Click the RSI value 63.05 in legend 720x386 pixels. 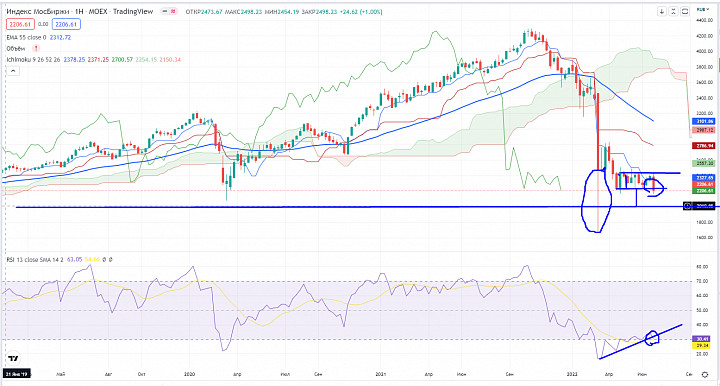74,260
